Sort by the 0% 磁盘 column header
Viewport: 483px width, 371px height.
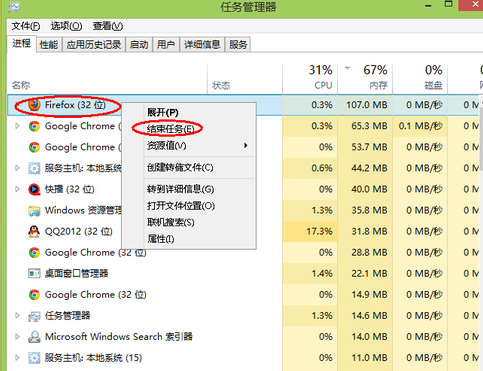420,78
